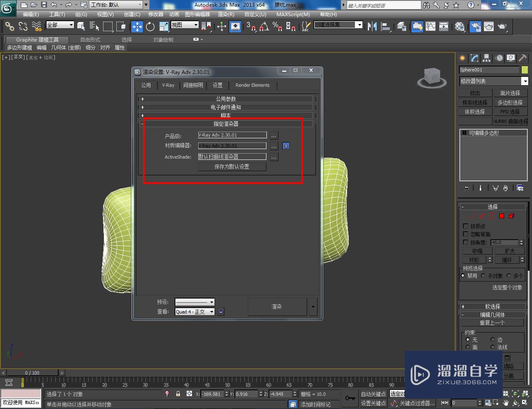Viewport: 532px width, 409px height.
Task: Toggle the lock next to the material editor renderer
Action: tap(286, 146)
